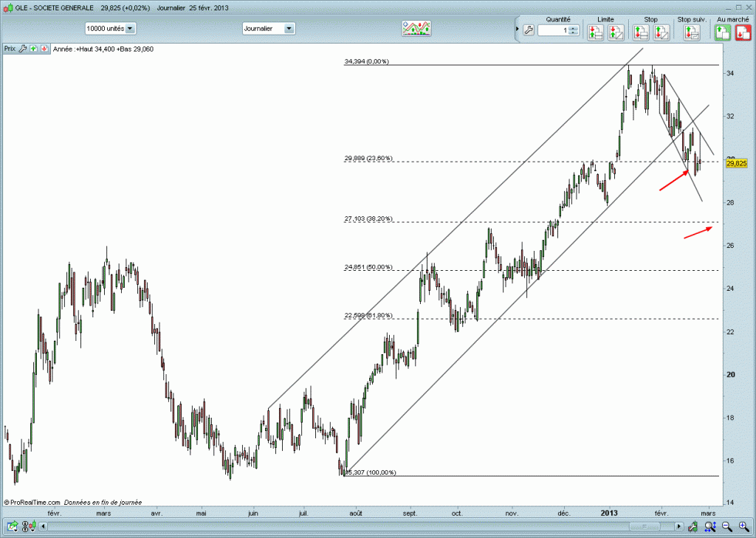Screen dimensions: 756x538
Task: Click the red down arrow beside Prix
Action: coord(44,49)
